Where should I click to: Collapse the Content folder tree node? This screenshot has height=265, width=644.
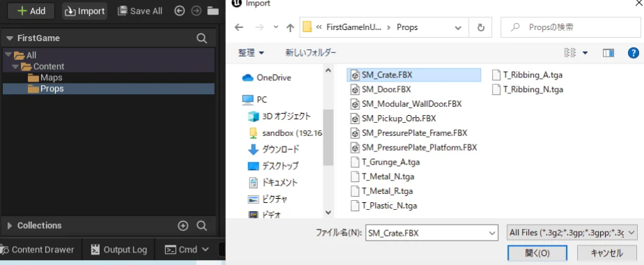pos(15,66)
